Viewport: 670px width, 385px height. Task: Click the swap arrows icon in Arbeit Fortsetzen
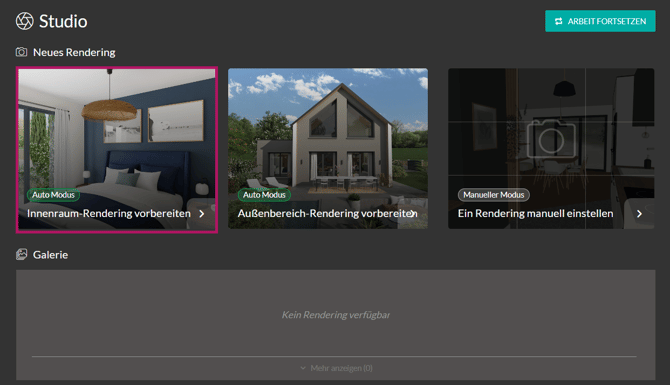click(558, 21)
